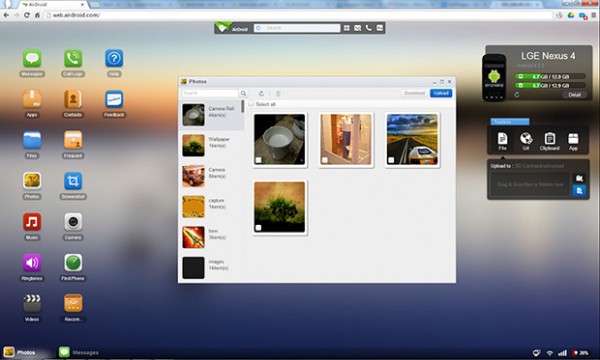Click the trash delete icon in Photos toolbar
The image size is (600, 360).
point(278,93)
